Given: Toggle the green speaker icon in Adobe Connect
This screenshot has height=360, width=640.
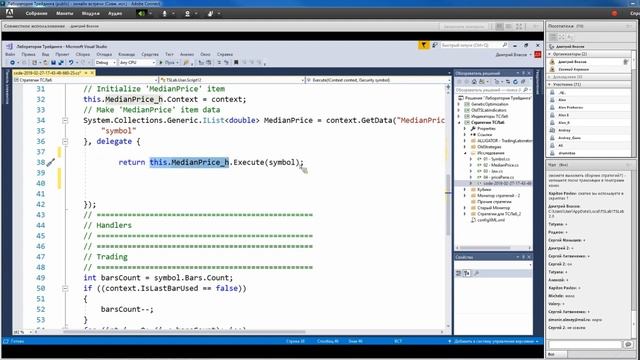Looking at the screenshot, I should [x=141, y=13].
